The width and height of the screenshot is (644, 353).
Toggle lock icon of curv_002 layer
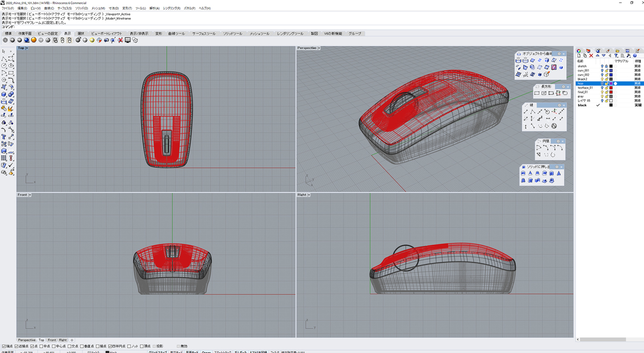tap(606, 75)
